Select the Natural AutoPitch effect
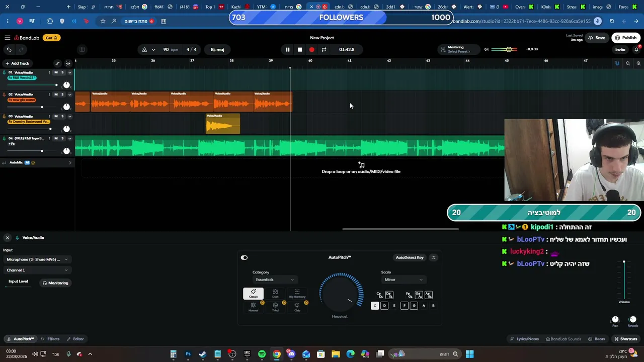644x362 pixels. [x=253, y=307]
